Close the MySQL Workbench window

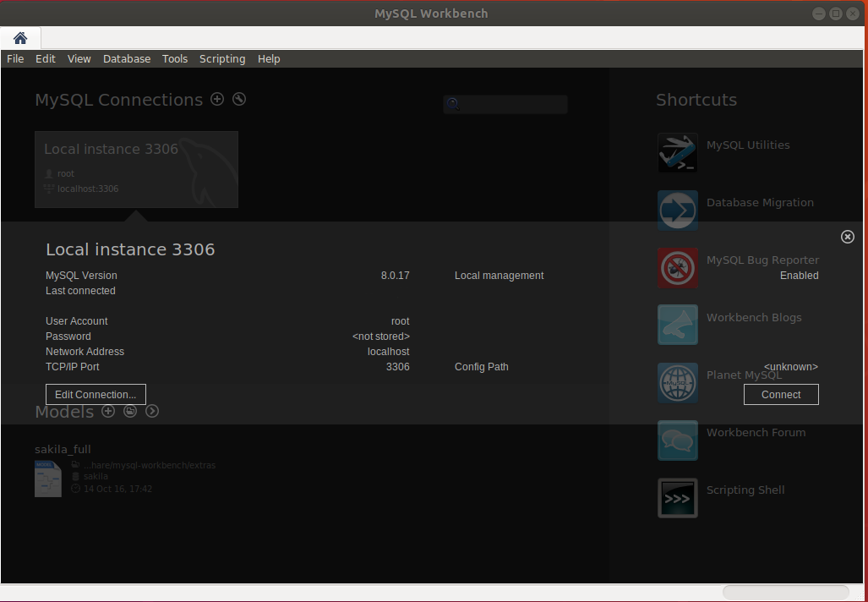coord(853,14)
